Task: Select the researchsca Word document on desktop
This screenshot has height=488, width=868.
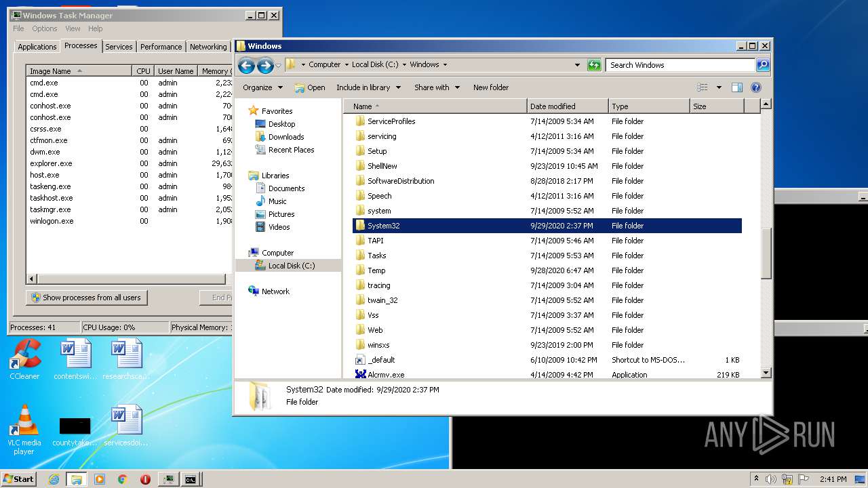Action: [126, 359]
